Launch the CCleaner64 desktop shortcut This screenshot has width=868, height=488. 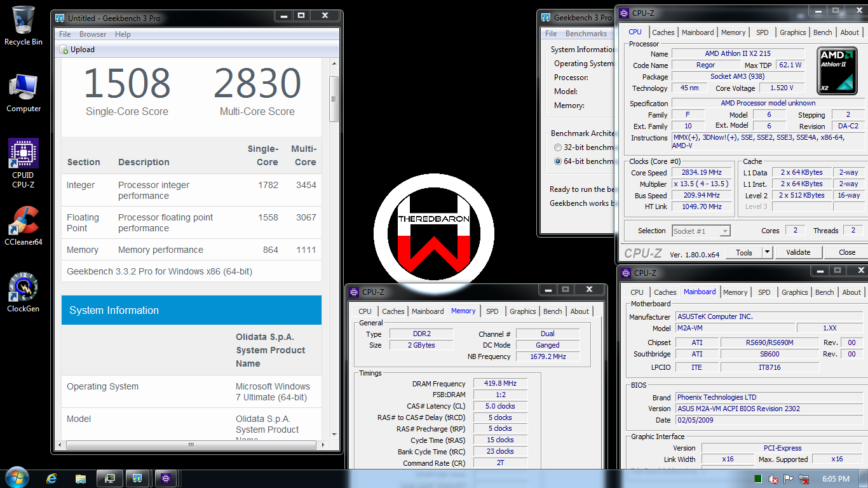point(24,226)
